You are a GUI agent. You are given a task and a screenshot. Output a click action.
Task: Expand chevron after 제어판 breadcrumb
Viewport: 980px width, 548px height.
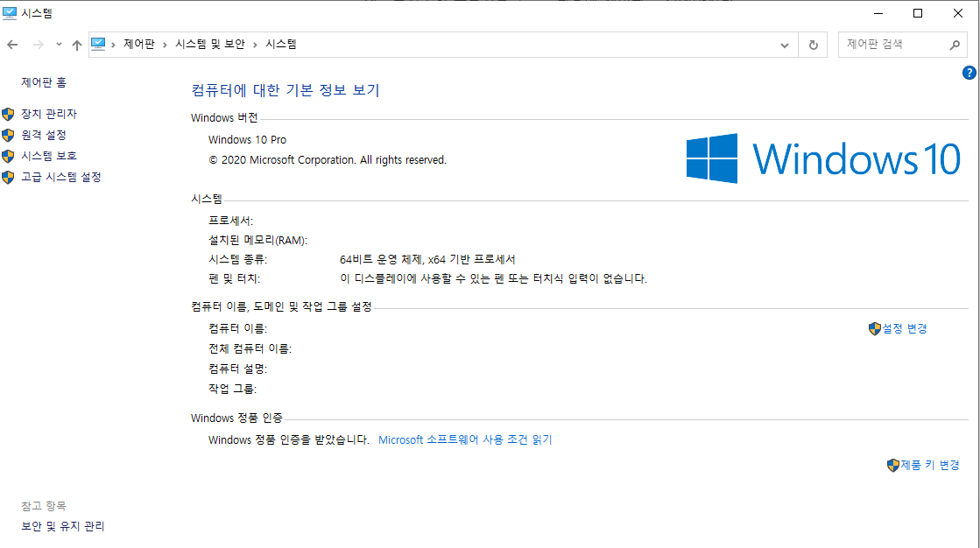point(165,45)
